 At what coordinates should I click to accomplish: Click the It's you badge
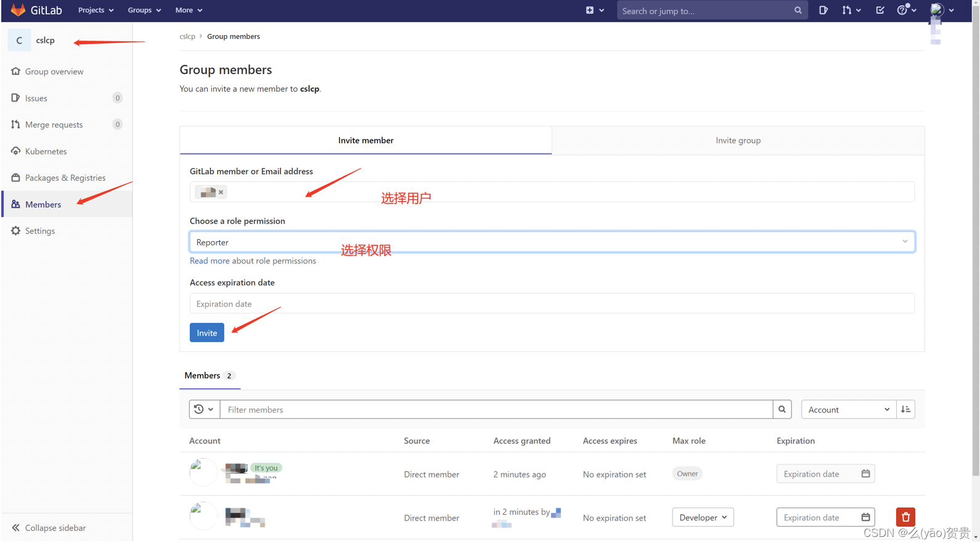(266, 468)
